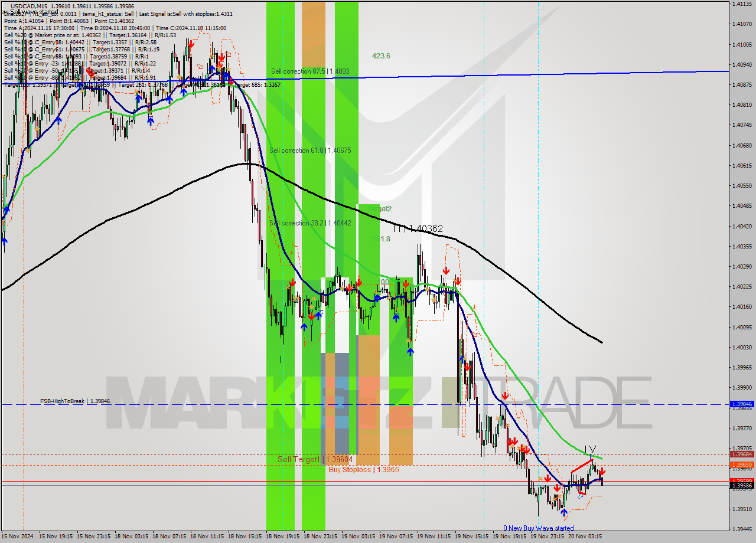Viewport: 756px width, 543px height.
Task: Click the '15 Nov 19:15' time axis label
Action: tap(56, 537)
